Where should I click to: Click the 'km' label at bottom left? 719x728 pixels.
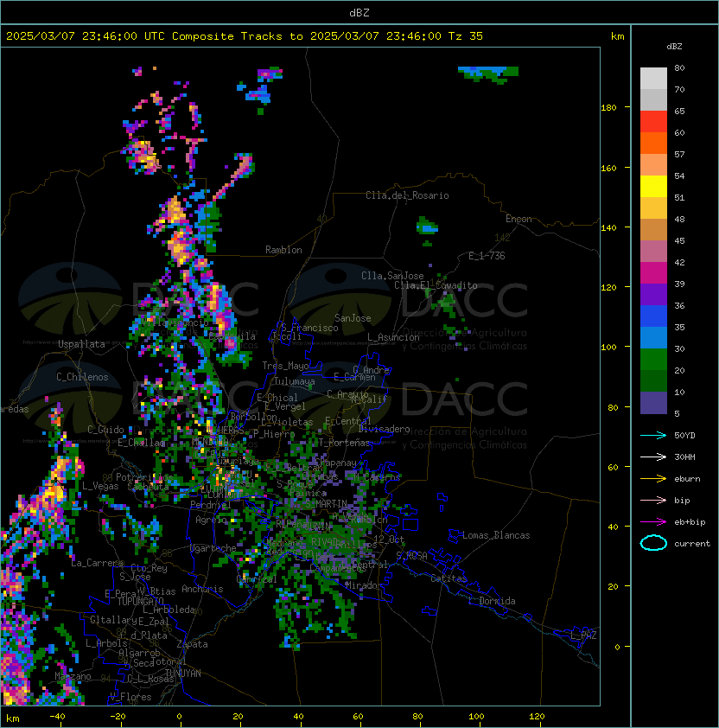pyautogui.click(x=13, y=718)
